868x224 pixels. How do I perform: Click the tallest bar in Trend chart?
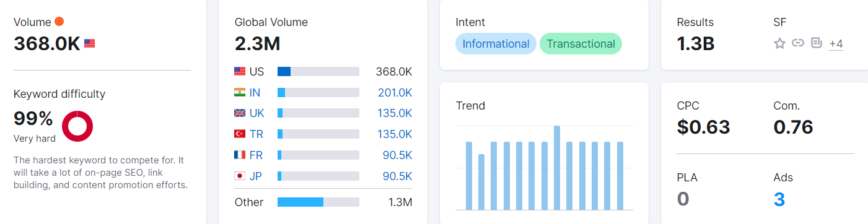coord(557,168)
